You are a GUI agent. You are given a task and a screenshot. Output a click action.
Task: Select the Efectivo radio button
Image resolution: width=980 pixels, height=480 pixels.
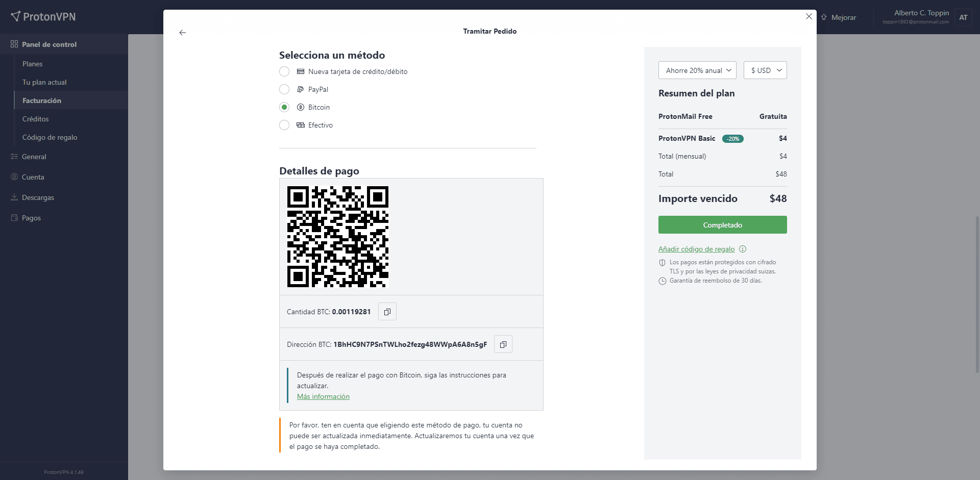click(284, 125)
